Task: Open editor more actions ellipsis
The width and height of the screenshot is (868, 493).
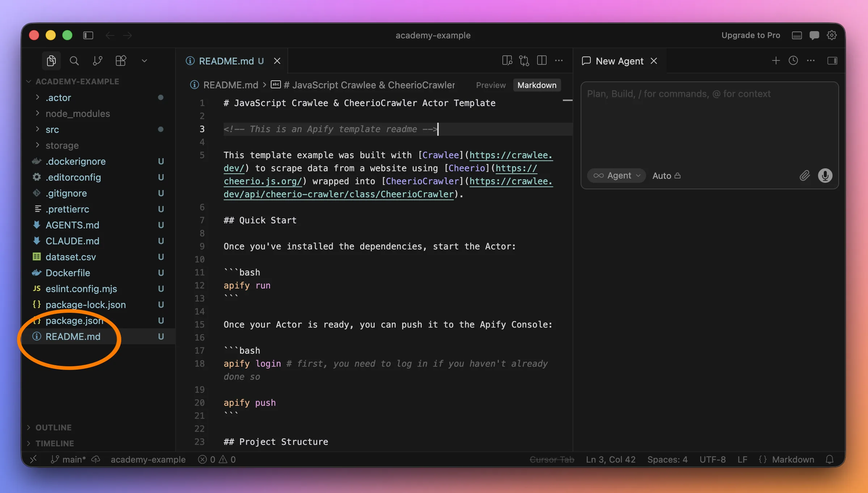Action: [559, 61]
